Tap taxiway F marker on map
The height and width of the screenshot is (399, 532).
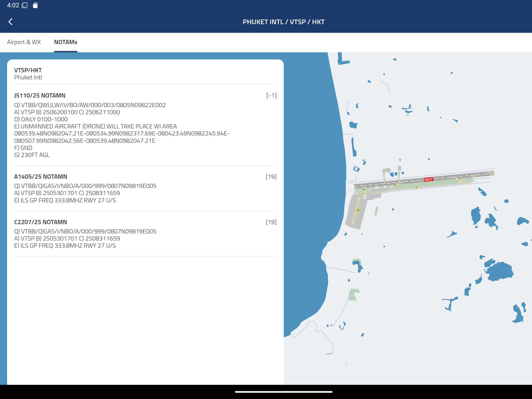point(459,179)
